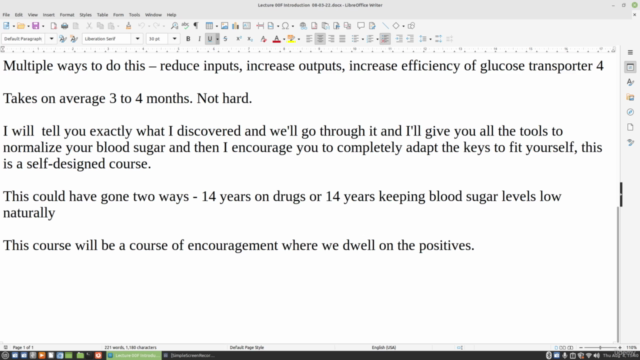Open the File menu
This screenshot has height=360, width=640.
[6, 15]
